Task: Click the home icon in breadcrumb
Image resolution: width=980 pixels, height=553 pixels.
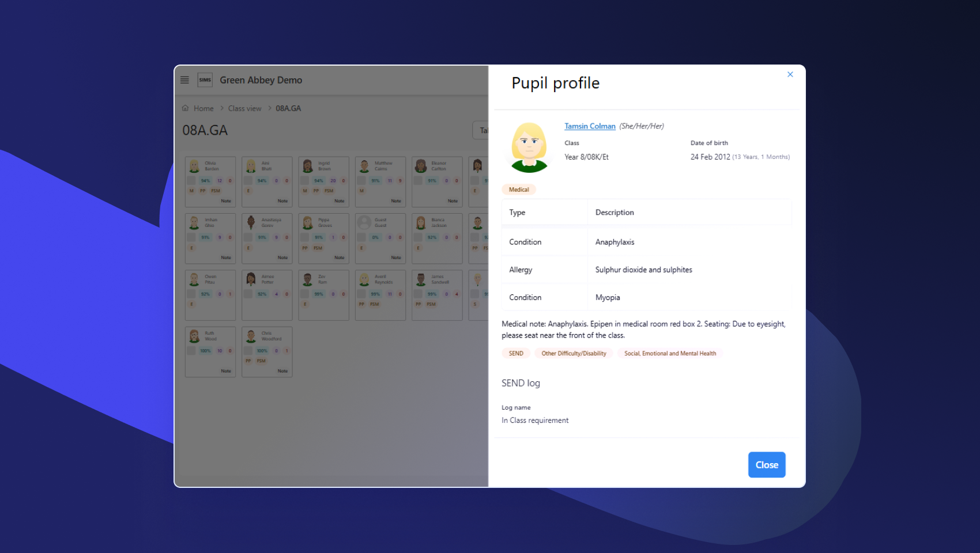Action: click(186, 108)
